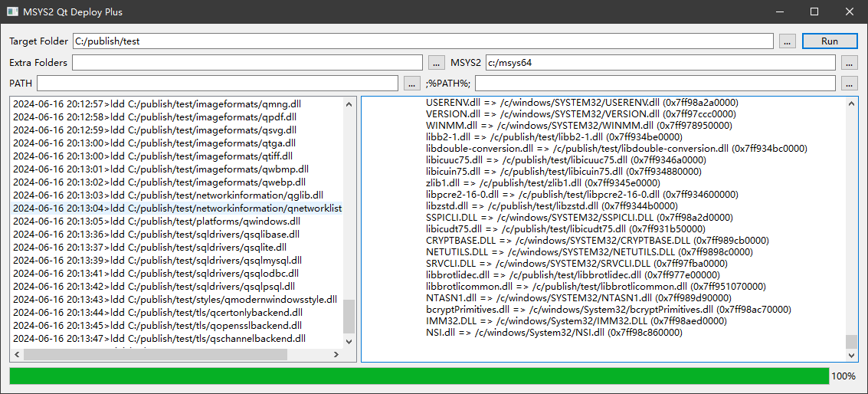
Task: Click left arrow of log list horizontal scrollbar
Action: click(x=17, y=353)
